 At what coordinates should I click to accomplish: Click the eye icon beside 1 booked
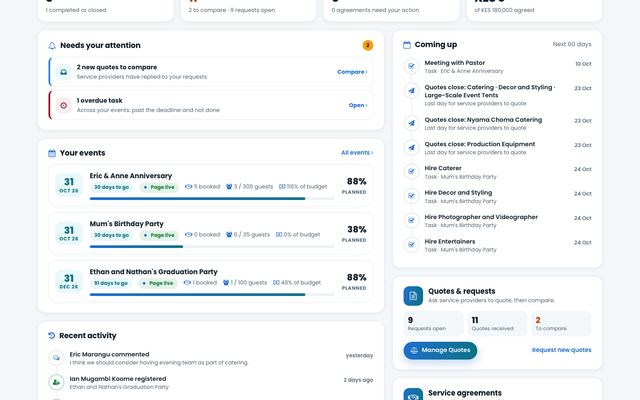coord(187,282)
